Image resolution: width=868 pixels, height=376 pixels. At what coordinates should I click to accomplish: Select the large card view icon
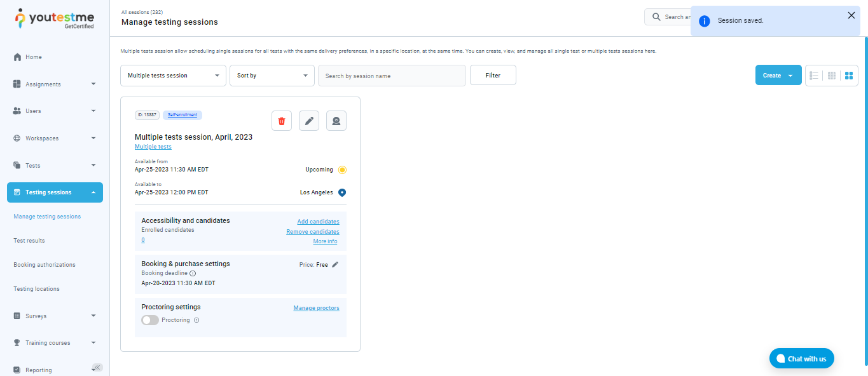[x=849, y=76]
